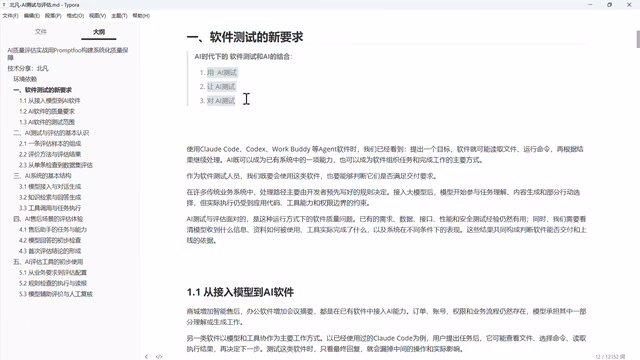Jump to 3.3 工具调用与任务执行
Viewport: 640px width, 360px height.
(50, 208)
